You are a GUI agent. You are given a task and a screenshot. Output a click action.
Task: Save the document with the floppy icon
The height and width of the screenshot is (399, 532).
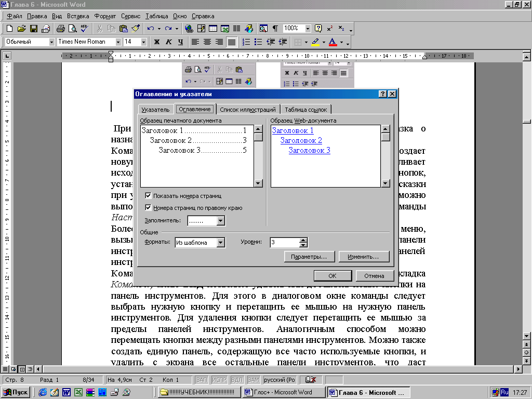tap(34, 29)
